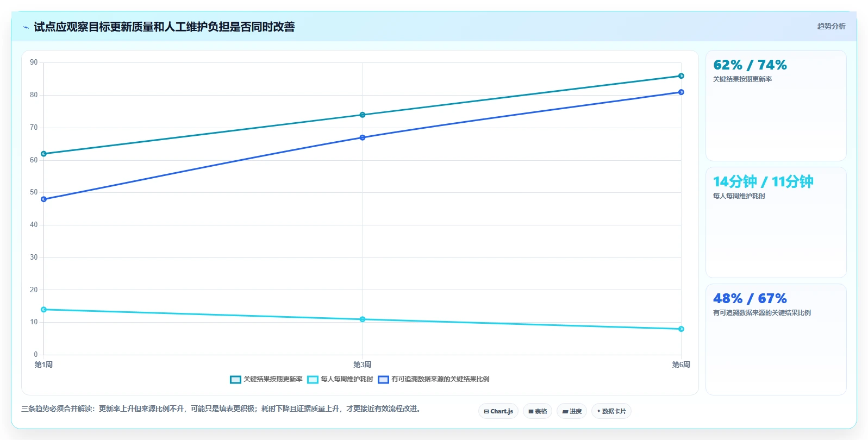This screenshot has width=868, height=440.
Task: Click the 第3周 维护耗时 point at 11
Action: tap(363, 319)
